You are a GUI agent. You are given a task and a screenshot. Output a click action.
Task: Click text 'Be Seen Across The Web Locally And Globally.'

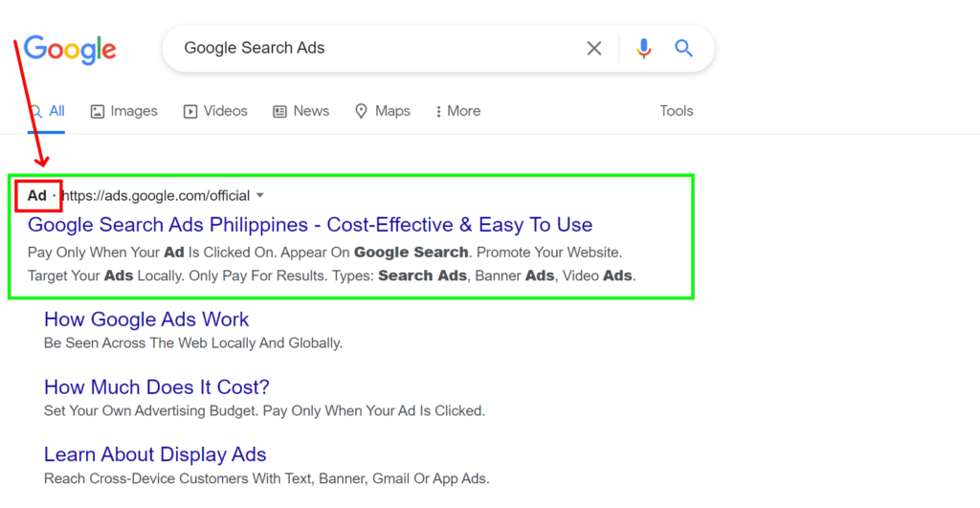point(193,343)
